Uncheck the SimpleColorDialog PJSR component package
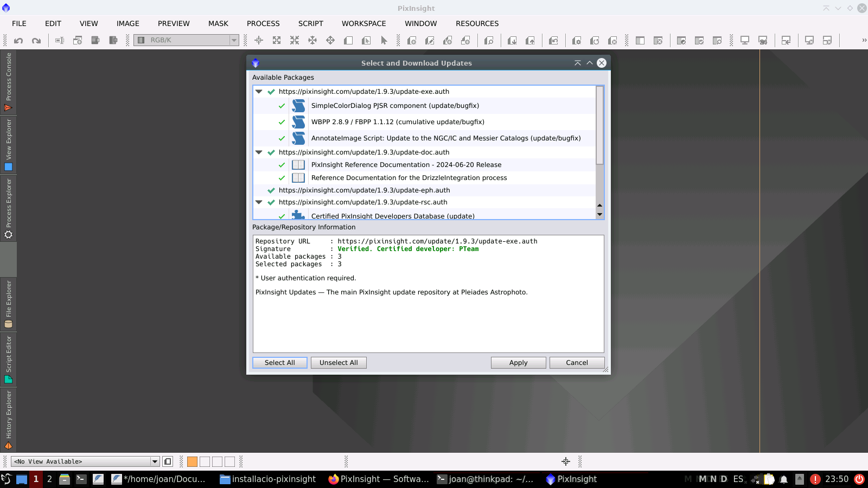Viewport: 868px width, 488px height. 282,106
